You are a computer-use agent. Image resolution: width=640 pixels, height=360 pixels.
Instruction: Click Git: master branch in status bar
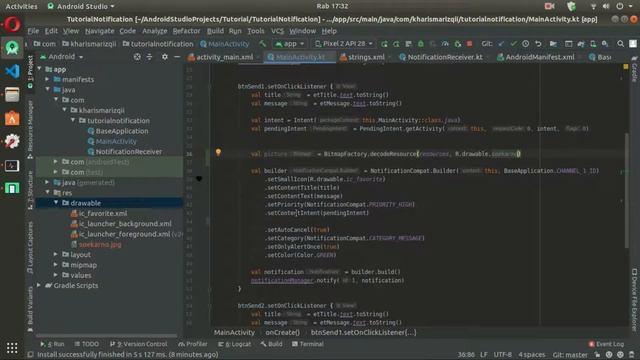coord(570,355)
